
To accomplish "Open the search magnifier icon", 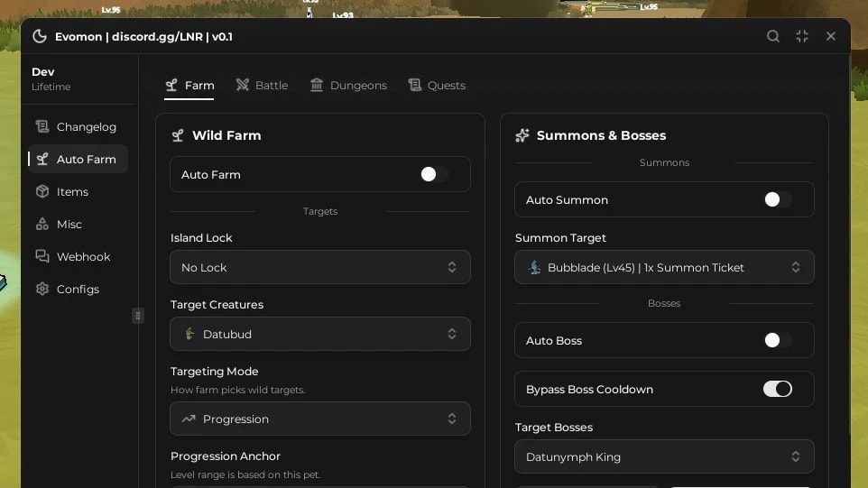I will coord(772,36).
